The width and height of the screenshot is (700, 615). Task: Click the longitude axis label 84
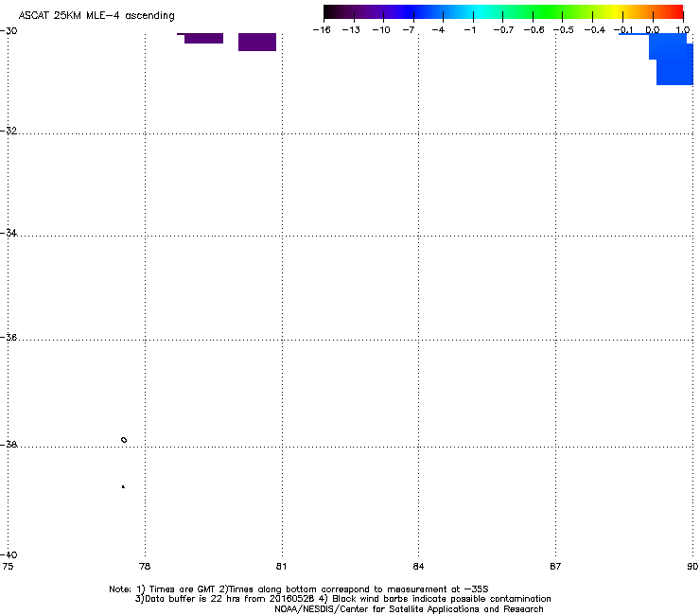tap(418, 567)
